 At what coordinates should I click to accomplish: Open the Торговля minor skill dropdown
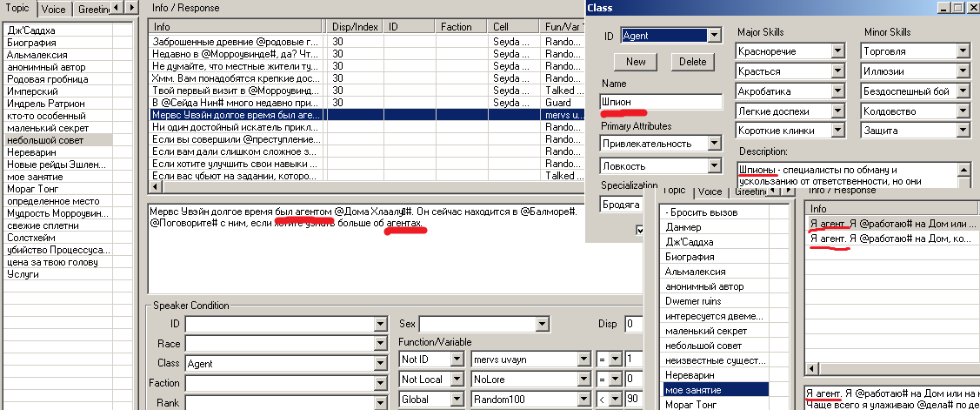[x=963, y=51]
